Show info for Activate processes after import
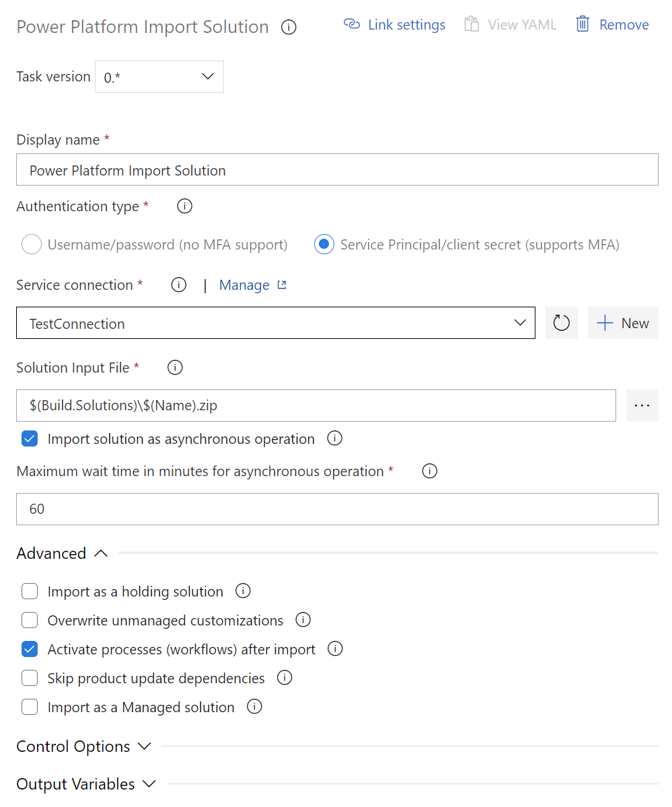This screenshot has width=672, height=807. pyautogui.click(x=335, y=649)
